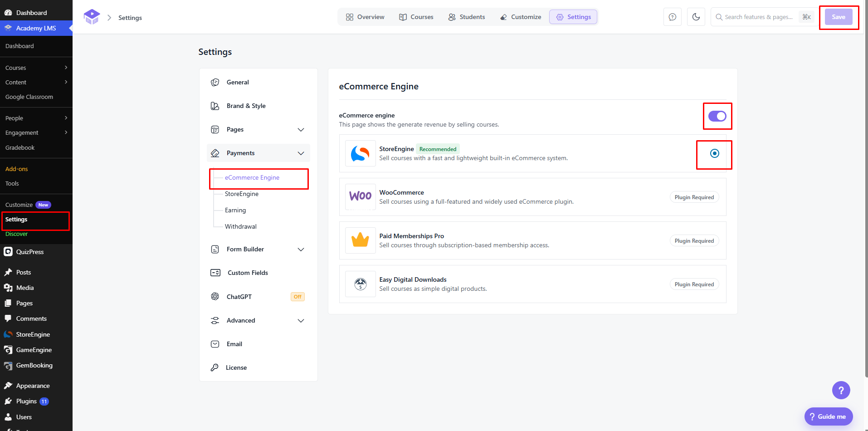Open Email settings section
868x431 pixels.
pos(258,344)
